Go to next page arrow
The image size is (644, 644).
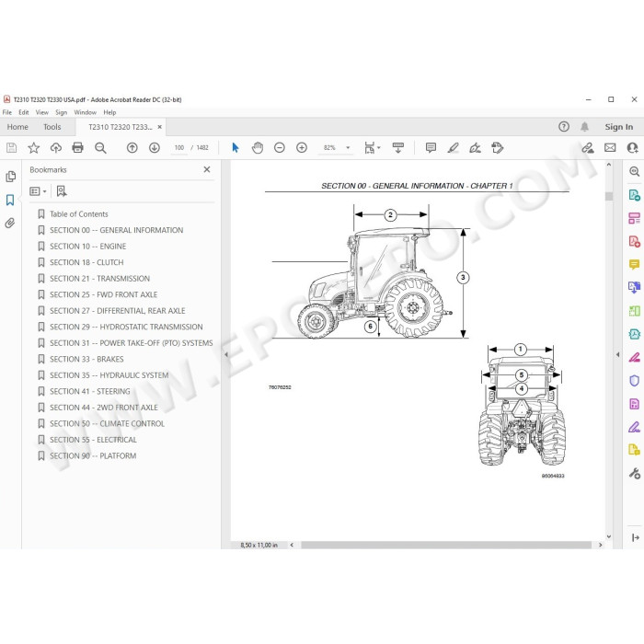tap(155, 148)
